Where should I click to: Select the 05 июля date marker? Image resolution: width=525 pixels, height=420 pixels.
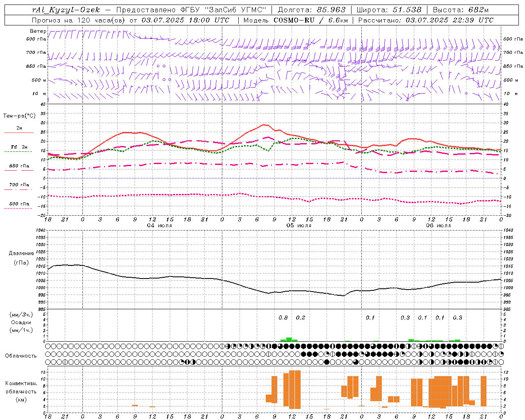[299, 226]
